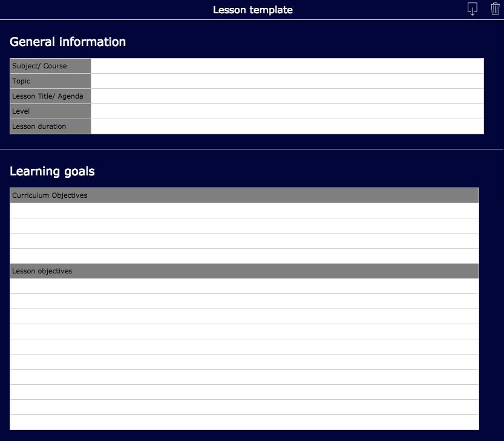Click the trash delete icon
This screenshot has width=504, height=441.
[495, 8]
